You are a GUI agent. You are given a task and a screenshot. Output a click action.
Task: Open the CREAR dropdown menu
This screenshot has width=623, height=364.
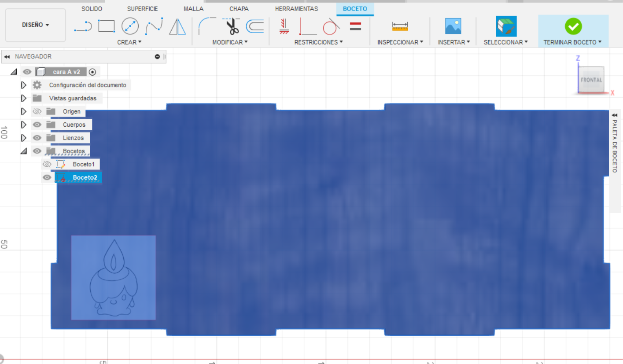129,42
